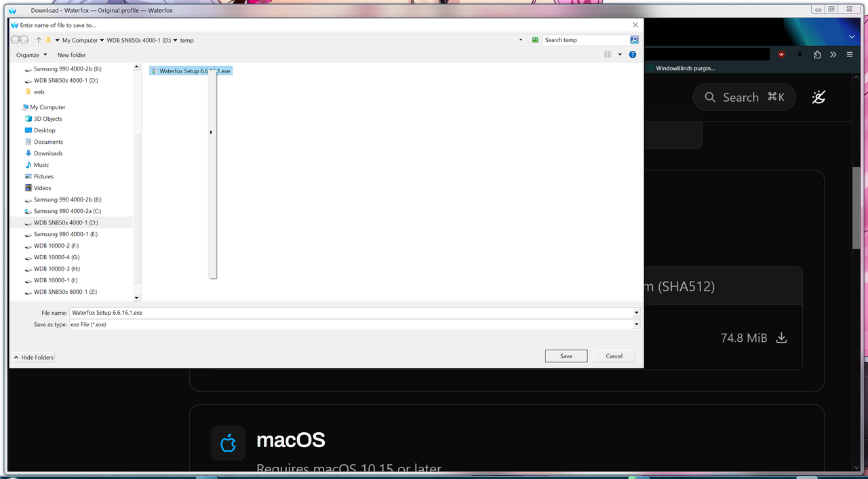Expand breadcrumb arrow after WDB SN850x 4000-1 (D:)
Viewport: 868px width, 479px height.
pyautogui.click(x=176, y=40)
